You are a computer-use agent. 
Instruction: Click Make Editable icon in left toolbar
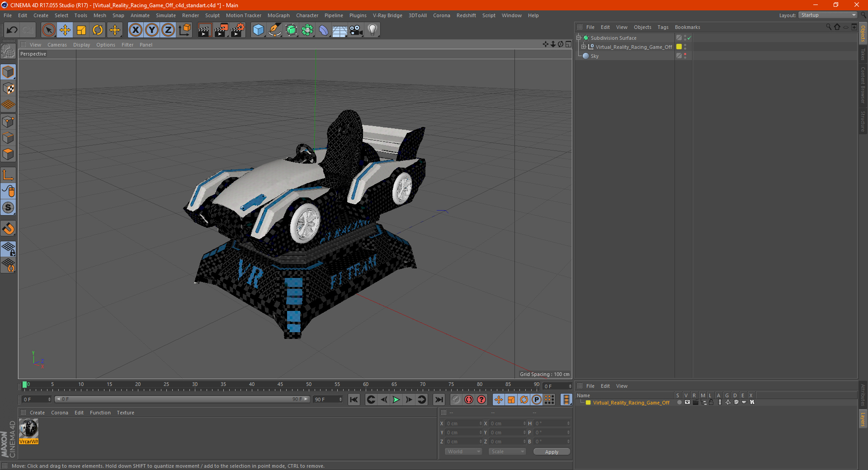point(8,52)
